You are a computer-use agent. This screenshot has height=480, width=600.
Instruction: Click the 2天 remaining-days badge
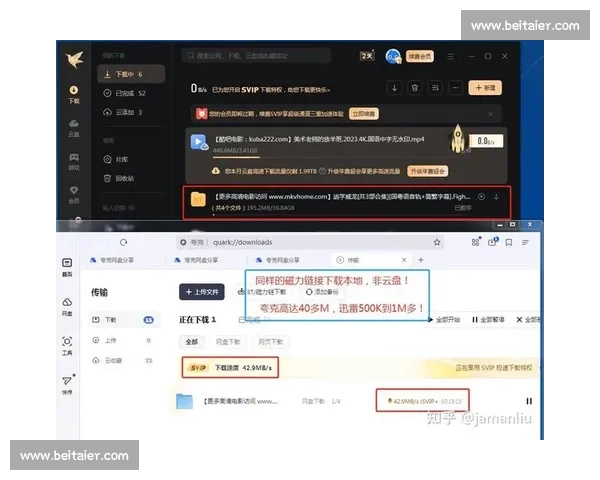click(367, 56)
